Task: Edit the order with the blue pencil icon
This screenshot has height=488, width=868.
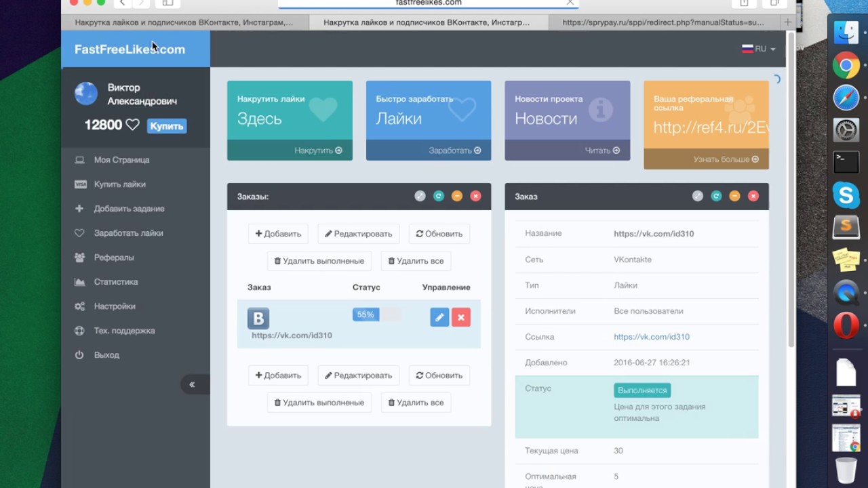Action: pos(439,317)
